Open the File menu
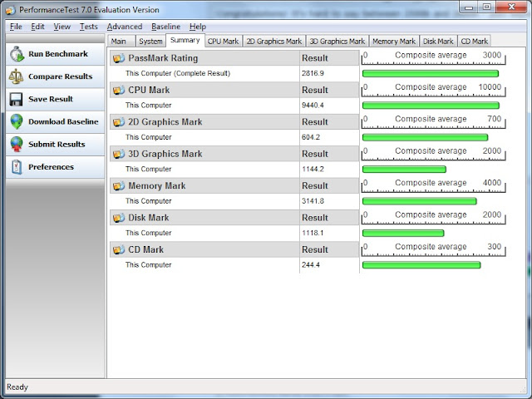 (x=16, y=27)
